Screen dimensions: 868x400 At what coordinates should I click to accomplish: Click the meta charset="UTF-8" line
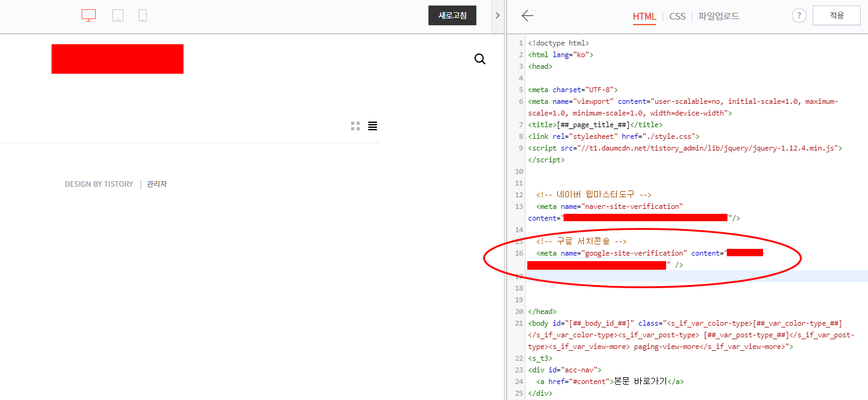573,90
